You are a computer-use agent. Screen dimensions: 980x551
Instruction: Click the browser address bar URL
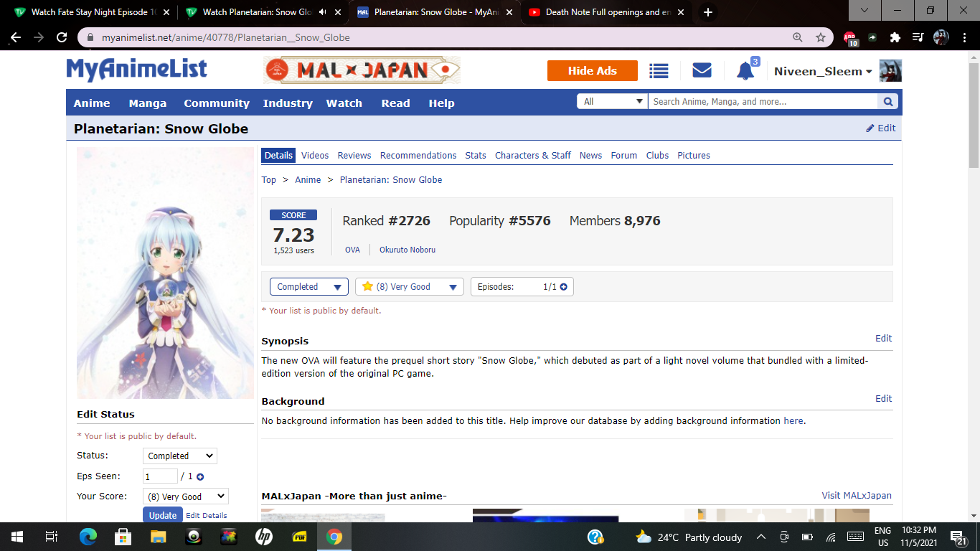[x=226, y=37]
